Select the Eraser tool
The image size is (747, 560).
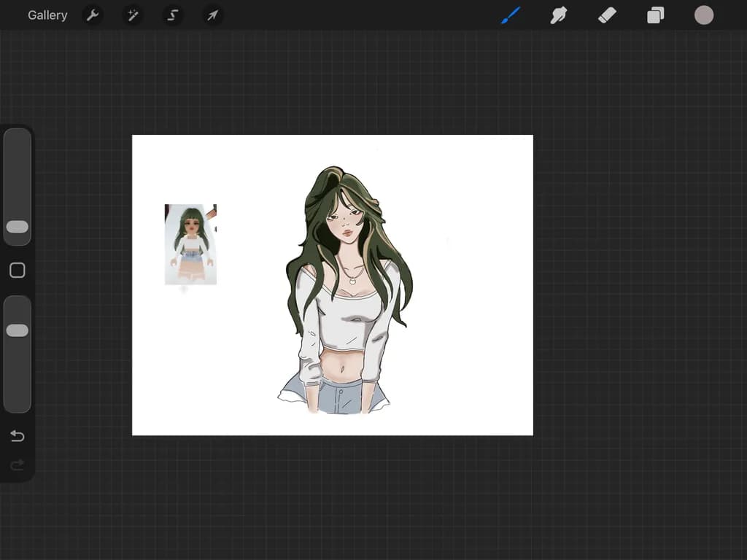click(607, 15)
